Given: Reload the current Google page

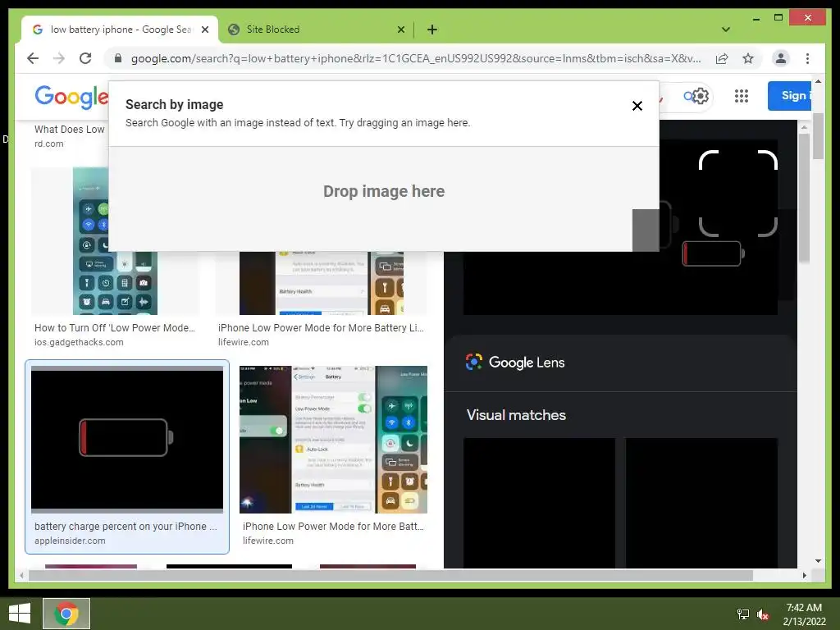Looking at the screenshot, I should [x=85, y=58].
